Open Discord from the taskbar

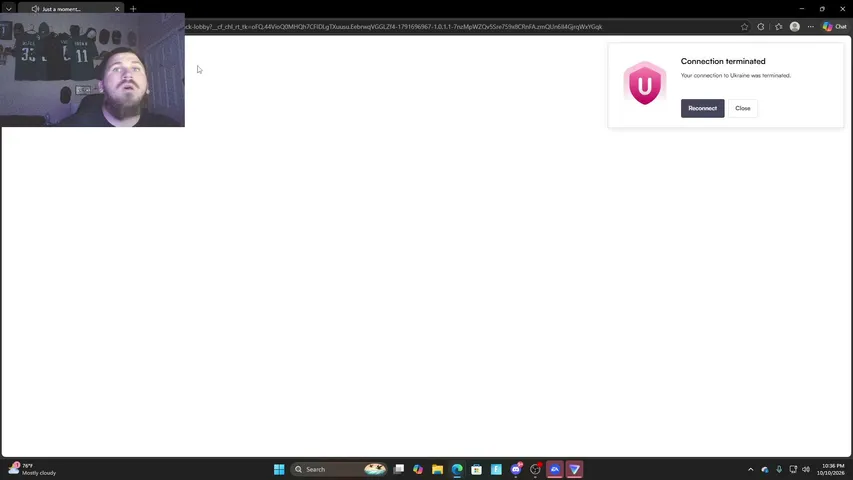pos(516,469)
